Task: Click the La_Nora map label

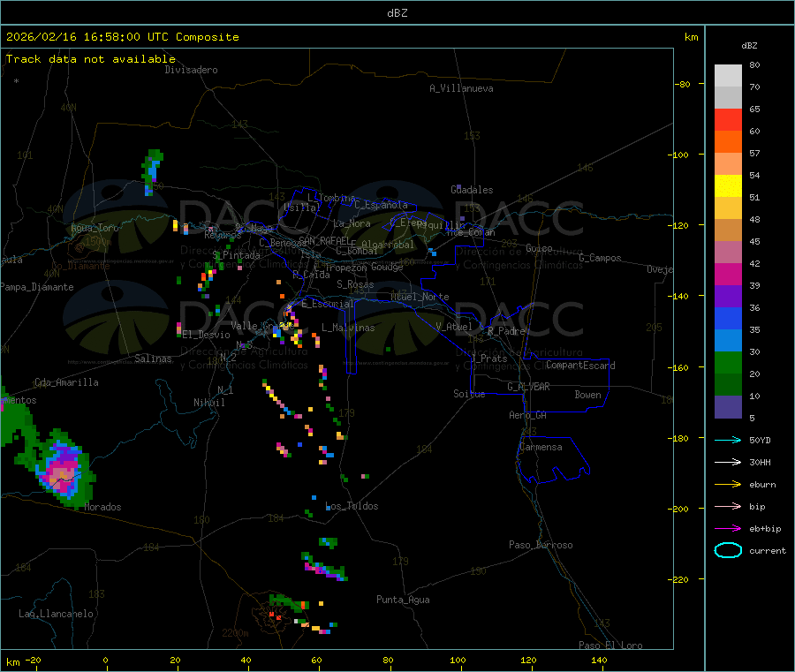Action: click(x=352, y=224)
